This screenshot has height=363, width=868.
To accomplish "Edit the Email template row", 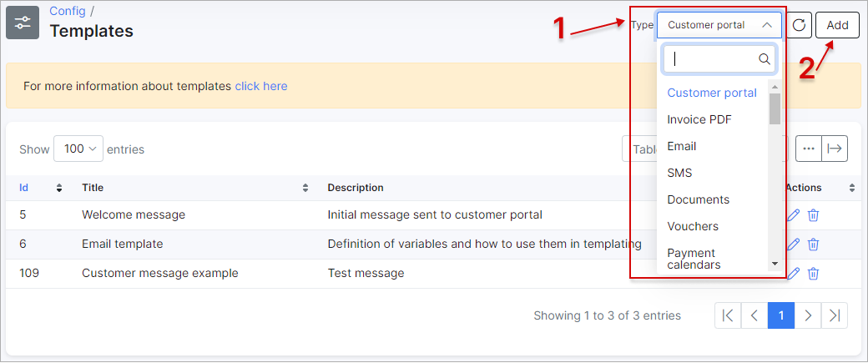I will pos(793,245).
